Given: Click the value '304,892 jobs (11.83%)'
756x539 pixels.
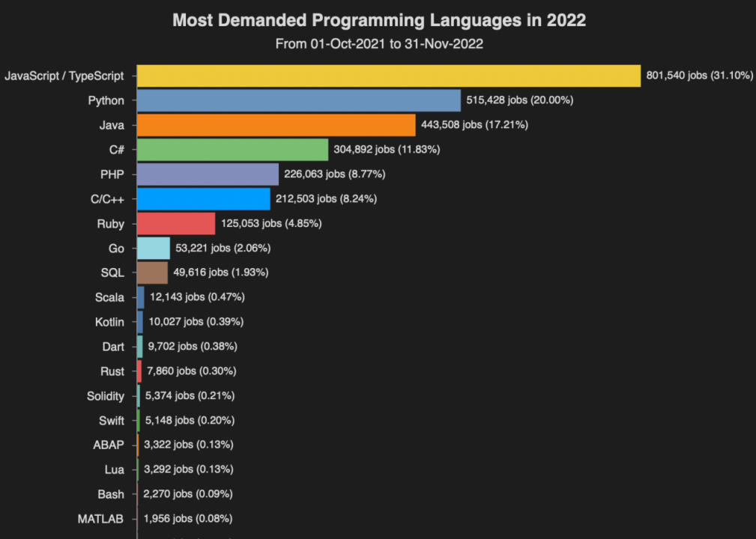Looking at the screenshot, I should (387, 150).
